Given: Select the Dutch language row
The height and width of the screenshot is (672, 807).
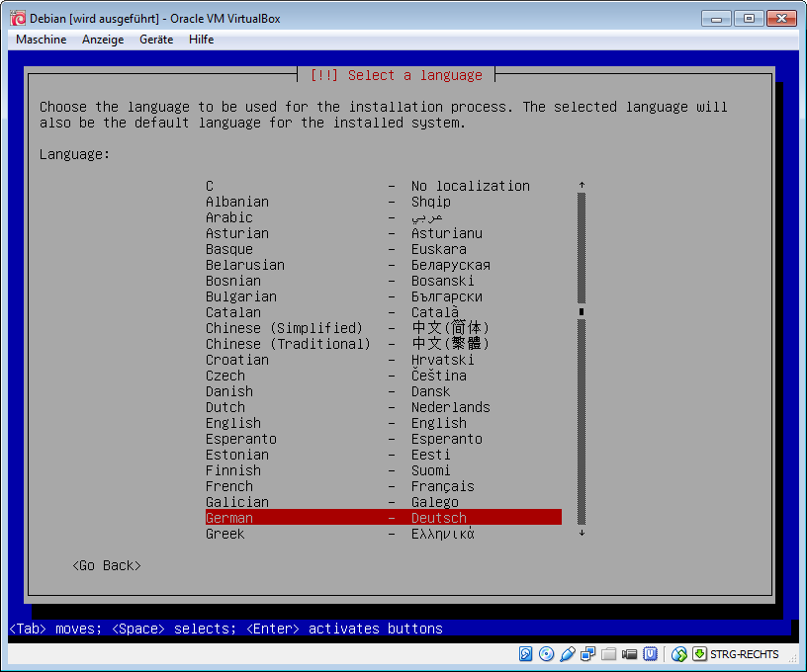Looking at the screenshot, I should [384, 407].
